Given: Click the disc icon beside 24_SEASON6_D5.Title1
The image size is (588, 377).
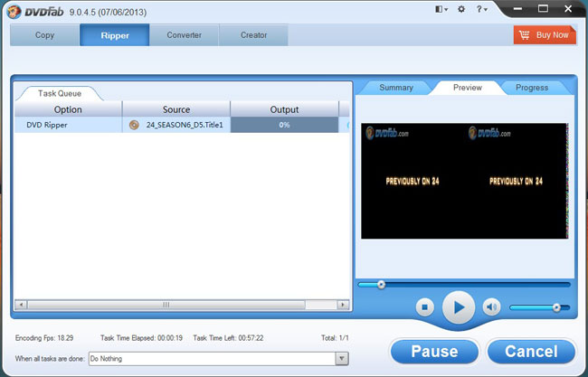Looking at the screenshot, I should pyautogui.click(x=134, y=125).
